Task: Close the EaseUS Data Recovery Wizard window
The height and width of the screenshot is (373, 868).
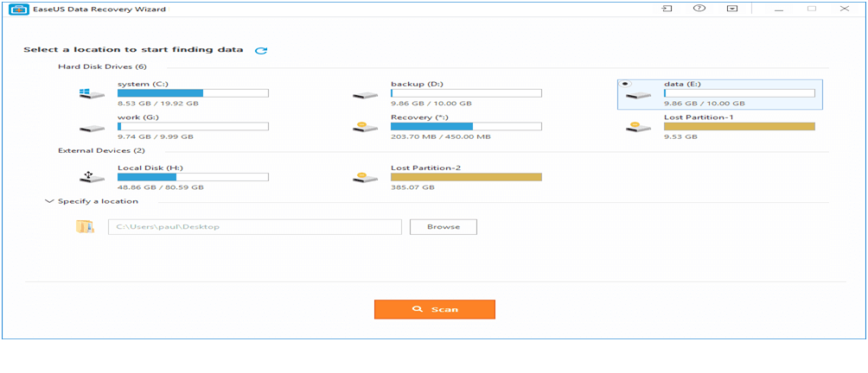Action: coord(844,9)
